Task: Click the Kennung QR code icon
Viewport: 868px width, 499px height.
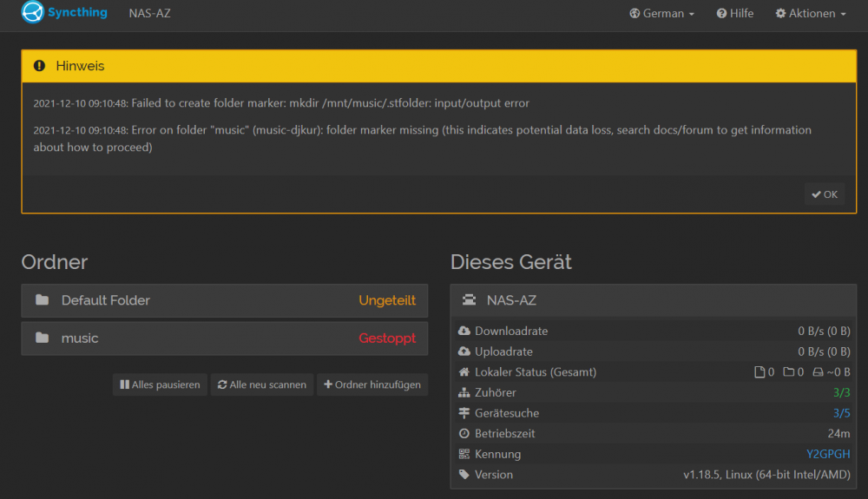Action: (464, 454)
